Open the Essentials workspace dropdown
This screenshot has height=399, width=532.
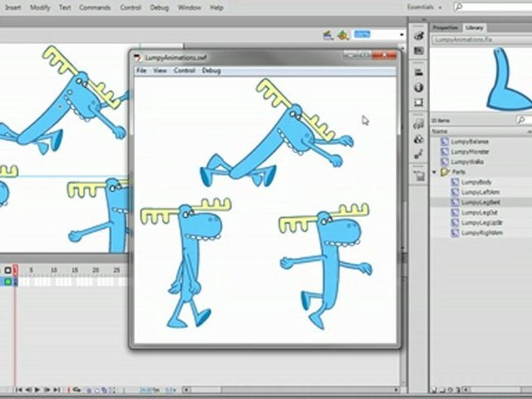[424, 7]
